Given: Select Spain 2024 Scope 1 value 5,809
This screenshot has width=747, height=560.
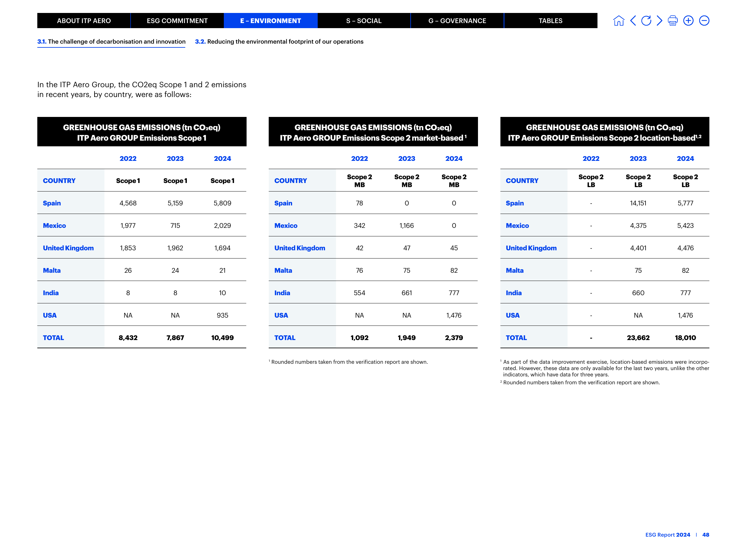Looking at the screenshot, I should point(222,203).
